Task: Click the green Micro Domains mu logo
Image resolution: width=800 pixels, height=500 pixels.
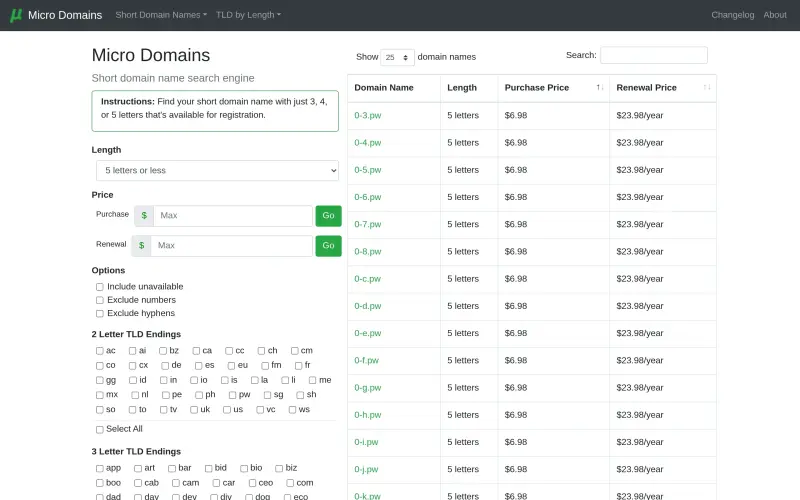Action: click(16, 15)
